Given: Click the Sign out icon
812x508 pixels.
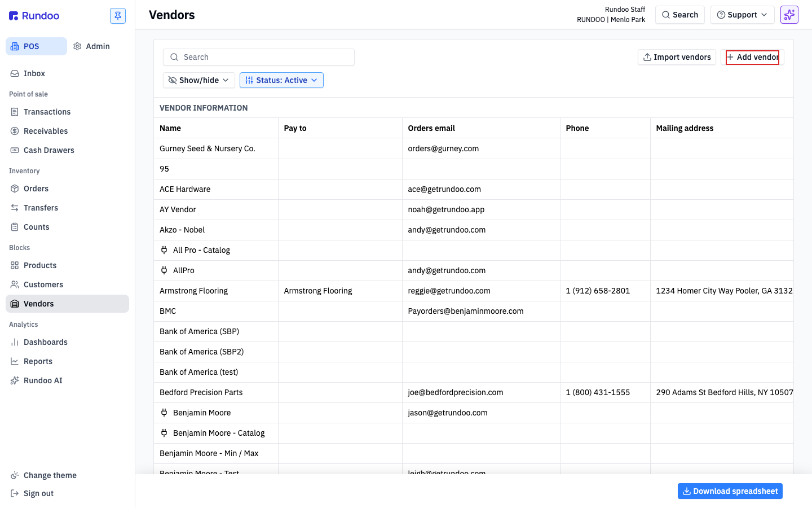Looking at the screenshot, I should click(x=15, y=493).
